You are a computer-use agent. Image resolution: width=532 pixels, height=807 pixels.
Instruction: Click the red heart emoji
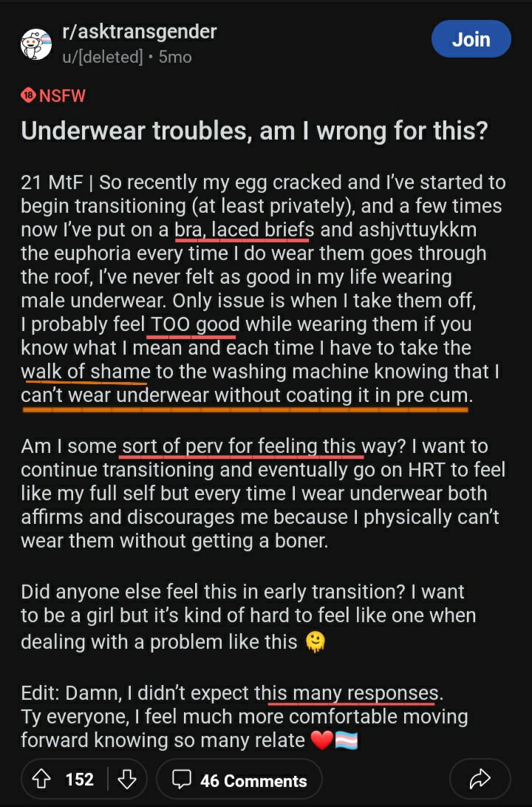point(322,740)
